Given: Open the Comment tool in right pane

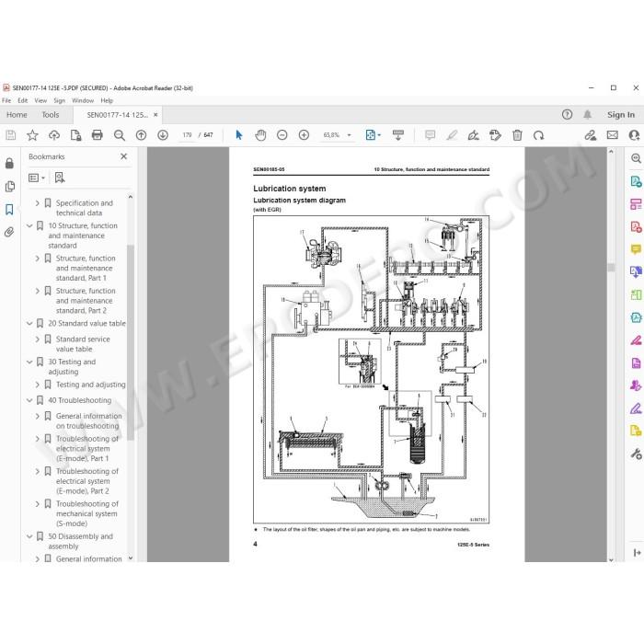Looking at the screenshot, I should click(x=636, y=249).
